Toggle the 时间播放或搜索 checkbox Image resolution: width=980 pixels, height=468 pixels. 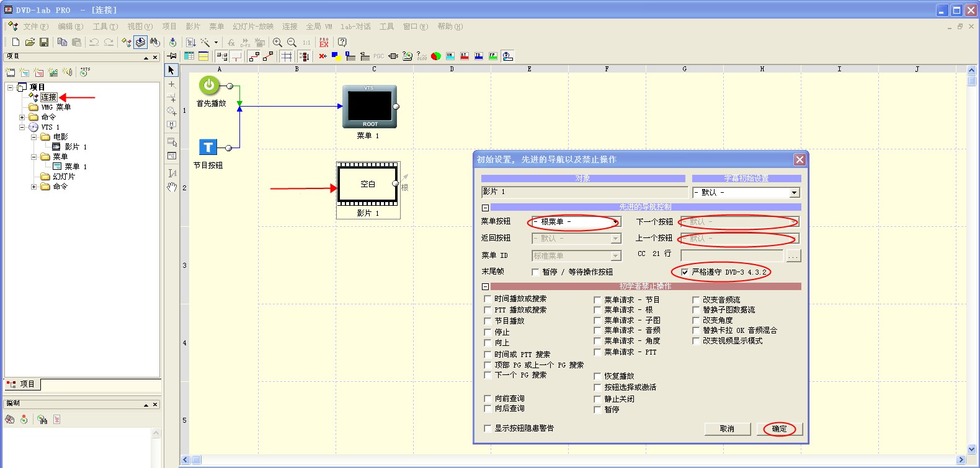[x=488, y=299]
